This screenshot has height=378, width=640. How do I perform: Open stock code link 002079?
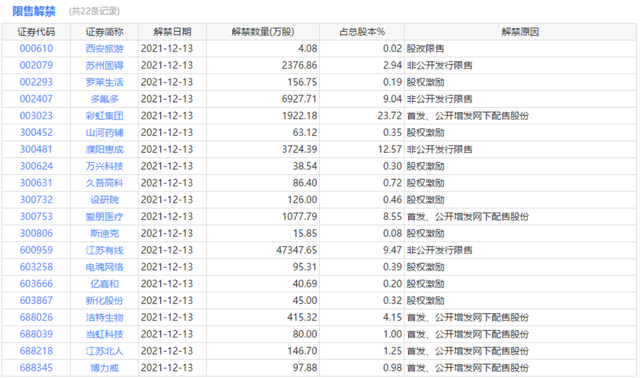(x=36, y=65)
